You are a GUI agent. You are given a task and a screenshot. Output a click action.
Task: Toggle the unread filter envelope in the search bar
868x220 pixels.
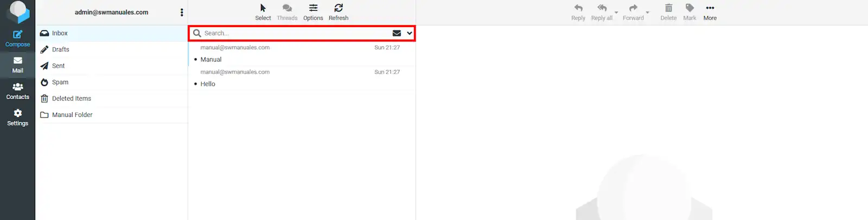tap(397, 33)
